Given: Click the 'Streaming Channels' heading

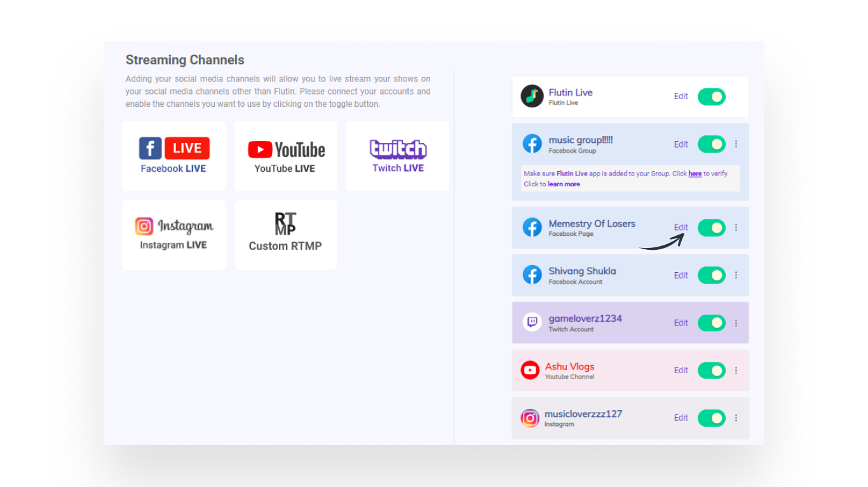Looking at the screenshot, I should pyautogui.click(x=185, y=60).
